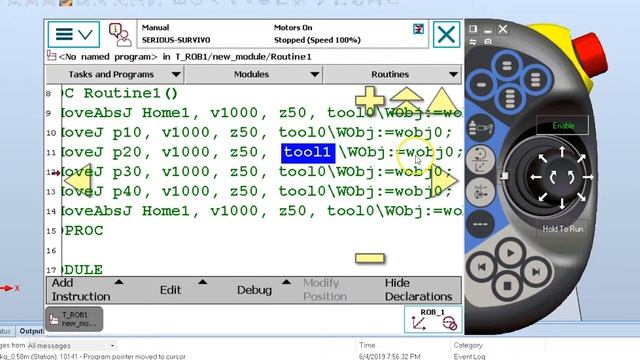
Task: Jog joystick right arrow
Action: pos(588,177)
